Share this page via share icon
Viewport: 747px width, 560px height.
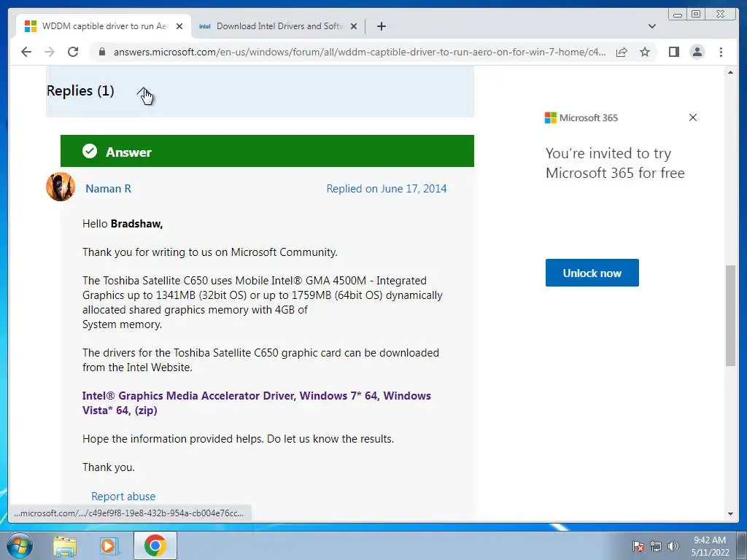tap(622, 52)
